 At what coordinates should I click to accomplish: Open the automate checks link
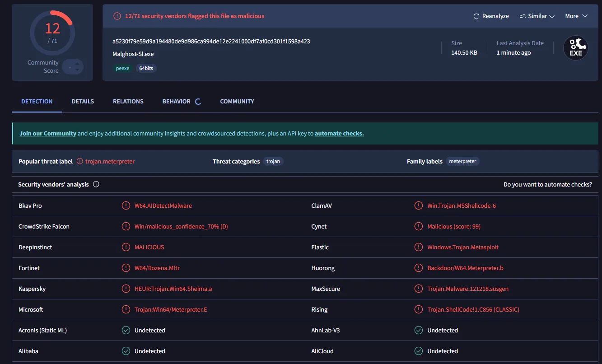(339, 133)
